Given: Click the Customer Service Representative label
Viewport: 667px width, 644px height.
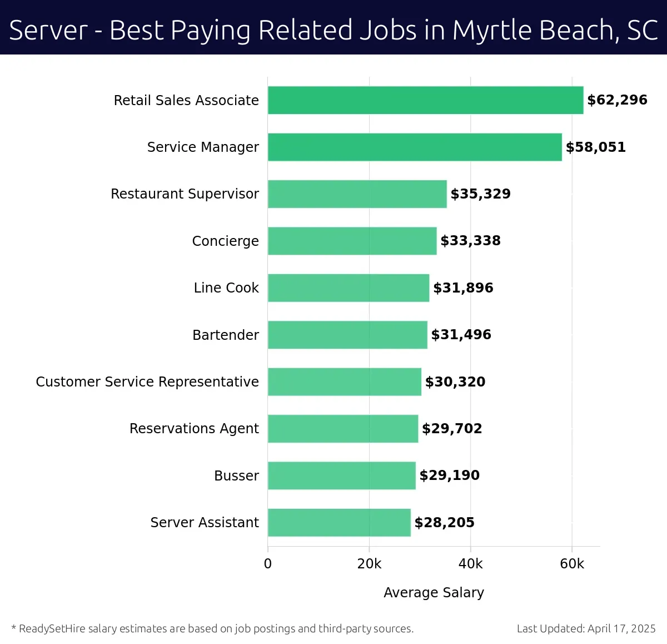Looking at the screenshot, I should pos(147,382).
